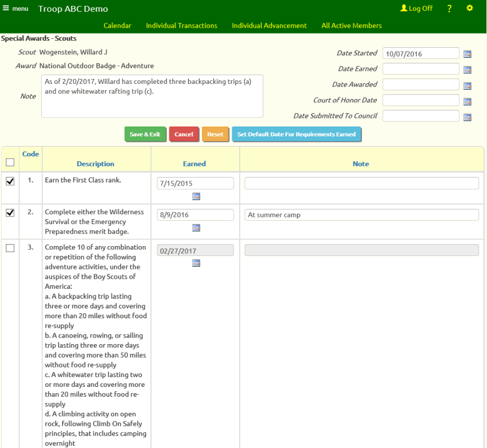Check requirement 3 adventure activities checkbox
This screenshot has height=448, width=487.
tap(10, 248)
